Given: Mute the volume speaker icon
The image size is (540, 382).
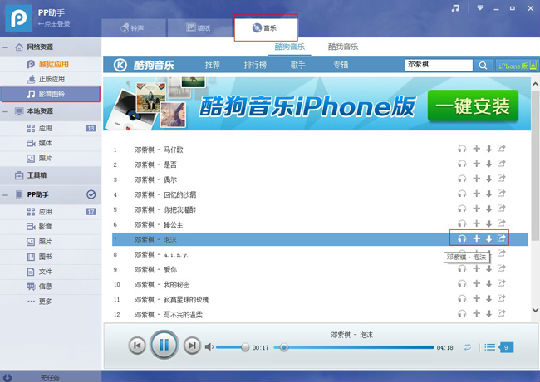Looking at the screenshot, I should pyautogui.click(x=209, y=347).
